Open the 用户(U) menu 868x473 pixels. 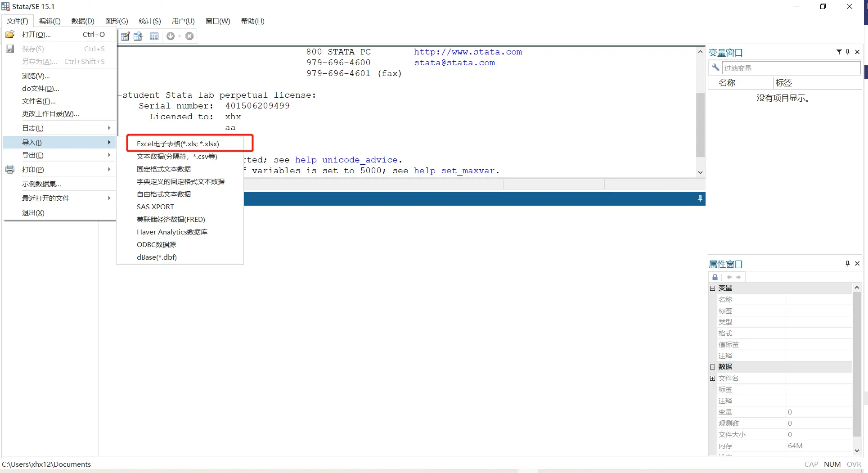point(183,21)
